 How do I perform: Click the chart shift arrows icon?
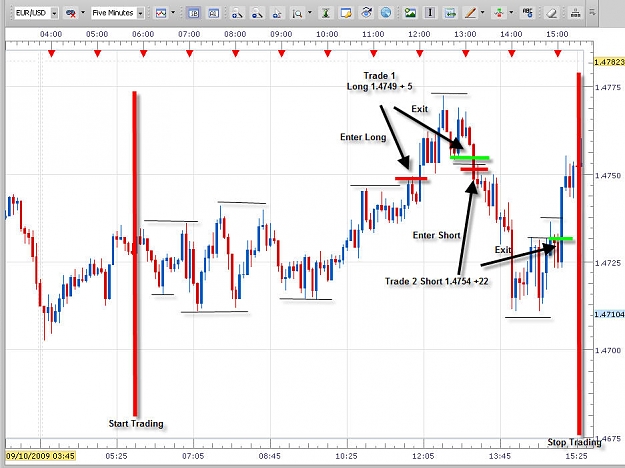pos(450,13)
